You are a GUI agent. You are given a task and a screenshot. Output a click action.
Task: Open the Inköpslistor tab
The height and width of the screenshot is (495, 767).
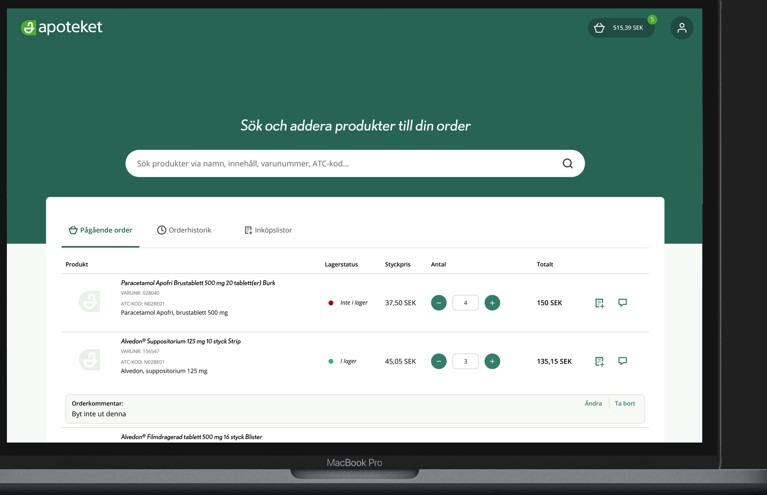click(x=268, y=230)
